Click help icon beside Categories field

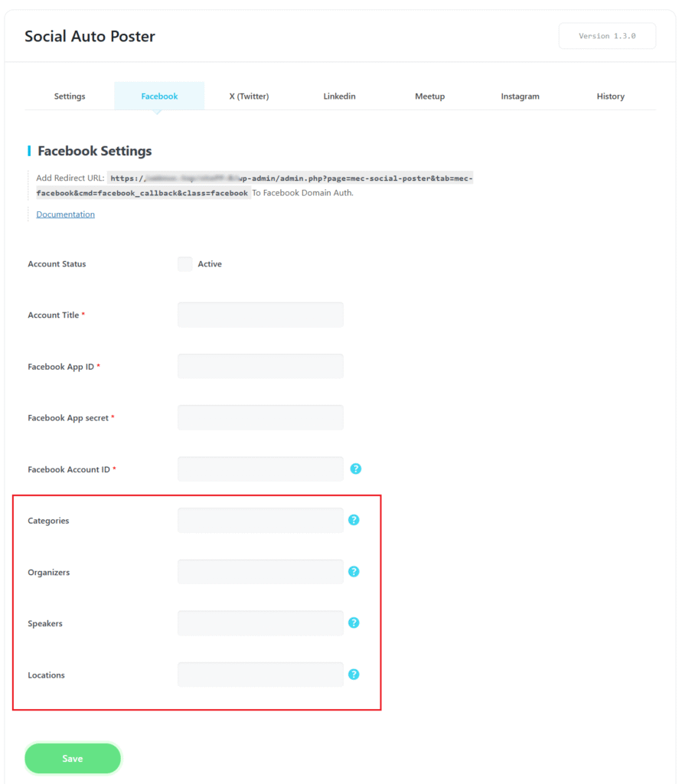354,520
